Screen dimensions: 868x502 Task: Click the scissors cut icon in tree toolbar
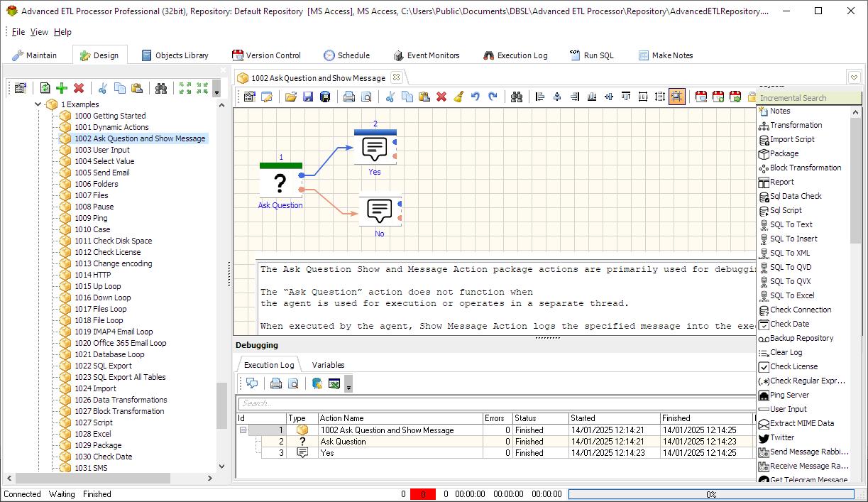tap(103, 88)
